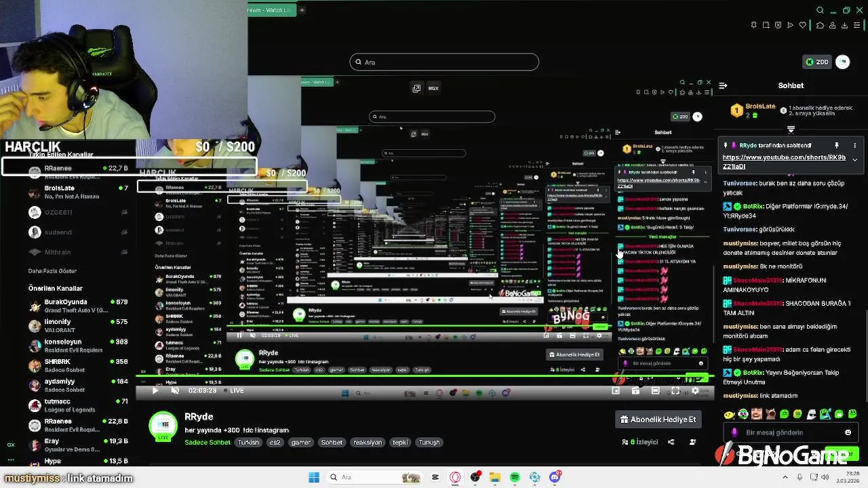Viewport: 868px width, 488px height.
Task: Open Discord from taskbar
Action: pos(555,477)
